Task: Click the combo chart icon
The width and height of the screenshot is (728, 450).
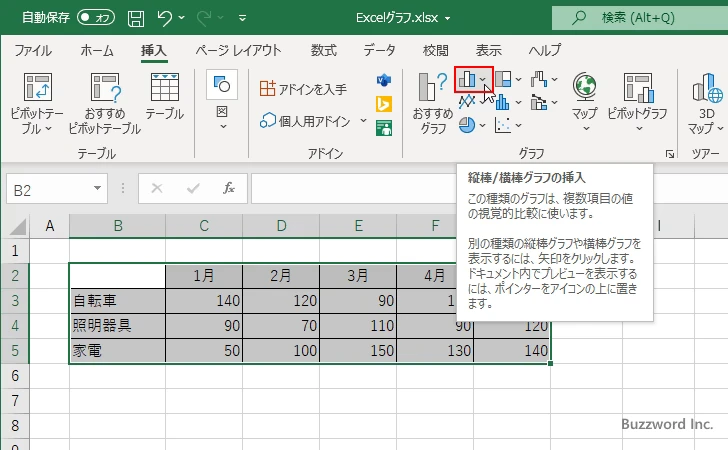Action: (x=539, y=102)
